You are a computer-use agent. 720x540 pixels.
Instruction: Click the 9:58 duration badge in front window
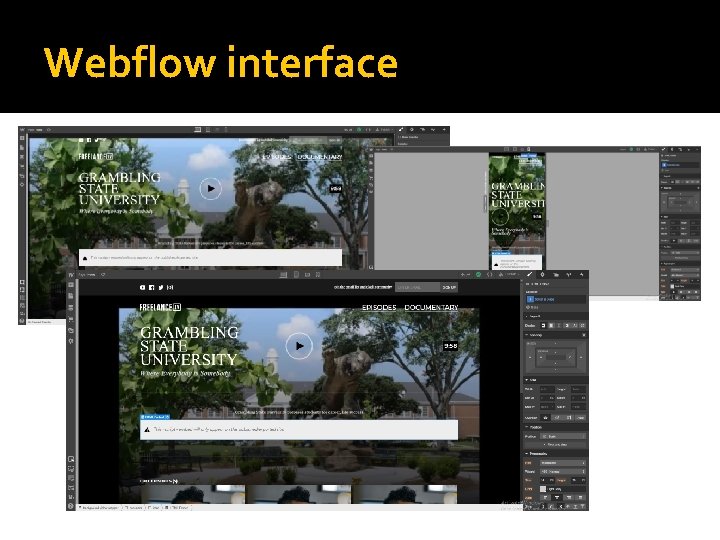tap(450, 346)
